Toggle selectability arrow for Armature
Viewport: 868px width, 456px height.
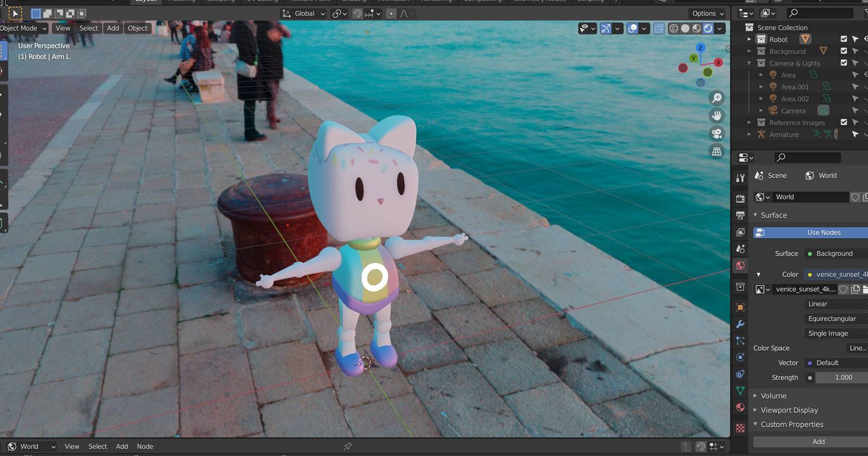click(x=856, y=135)
